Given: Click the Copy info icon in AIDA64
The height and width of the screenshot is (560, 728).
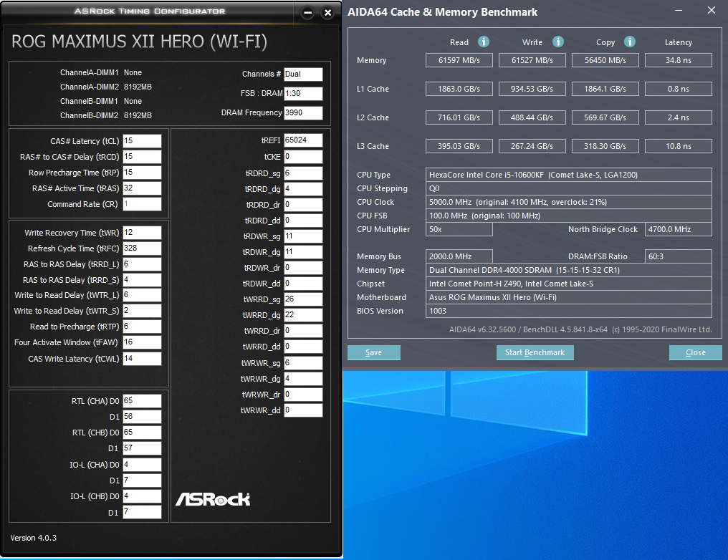Looking at the screenshot, I should [630, 42].
